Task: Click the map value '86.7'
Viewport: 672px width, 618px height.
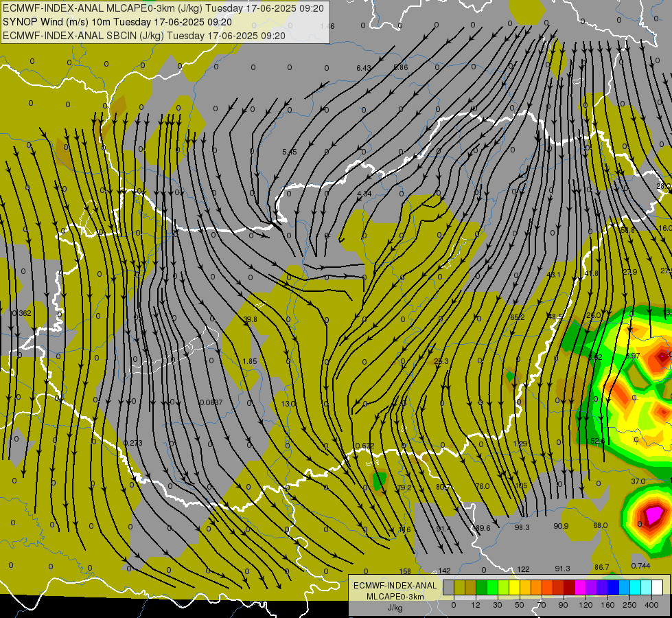Action: [602, 567]
